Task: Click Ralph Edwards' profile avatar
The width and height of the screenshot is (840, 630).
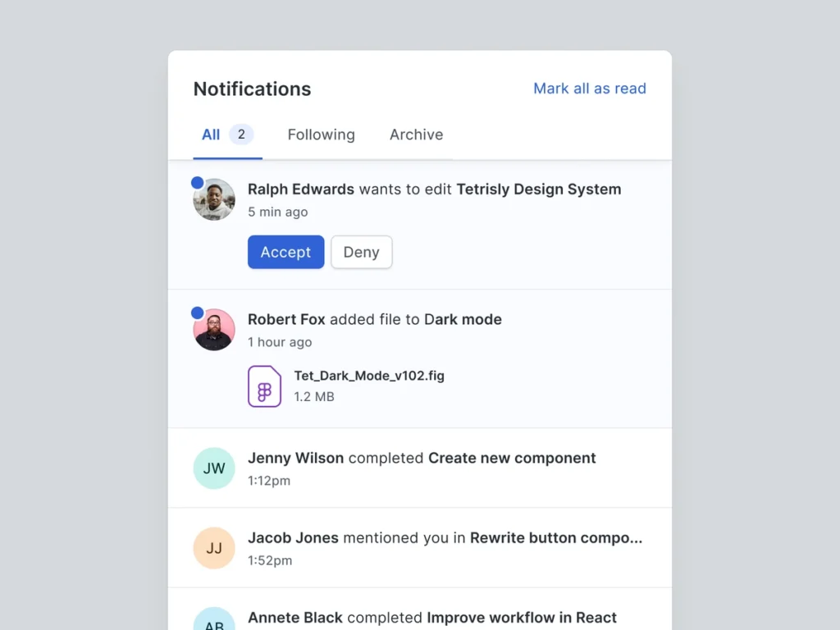Action: pos(214,200)
